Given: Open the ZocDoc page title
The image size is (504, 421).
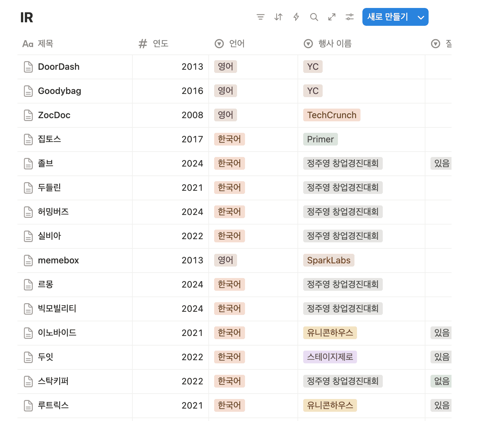Looking at the screenshot, I should tap(54, 115).
